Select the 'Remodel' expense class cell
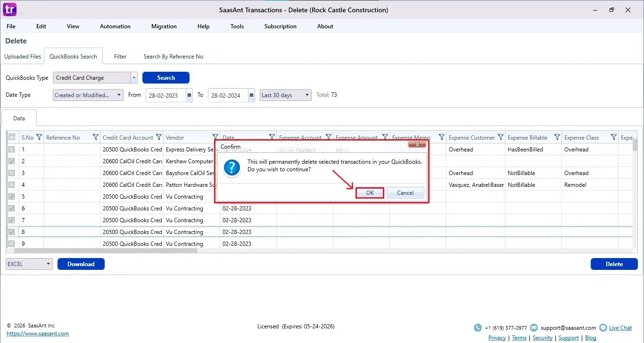 pos(590,184)
